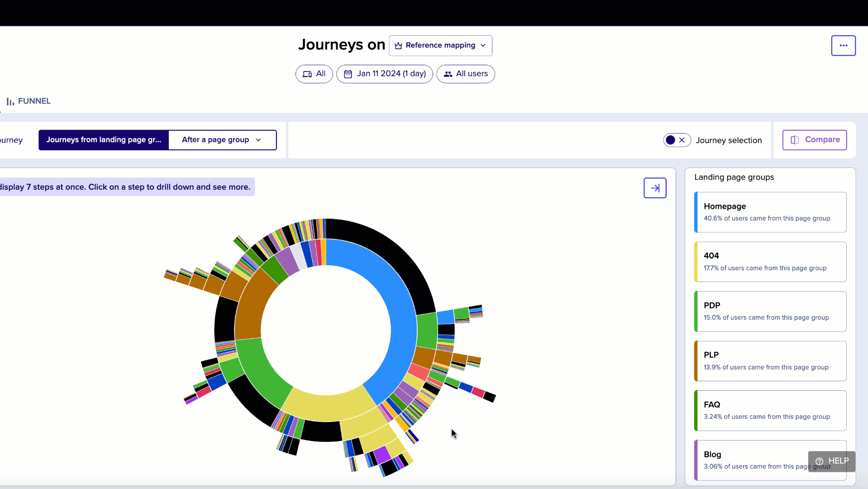Open the All users segment filter
This screenshot has width=868, height=489.
point(466,74)
